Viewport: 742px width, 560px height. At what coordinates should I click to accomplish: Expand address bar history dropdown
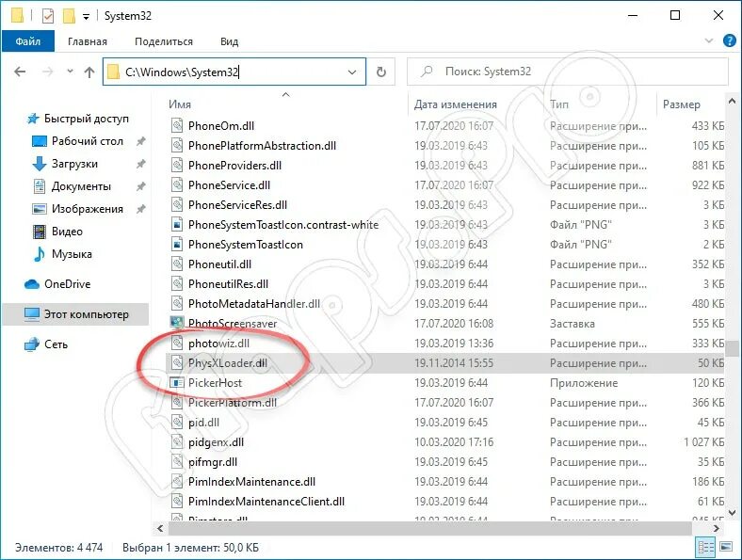coord(352,72)
